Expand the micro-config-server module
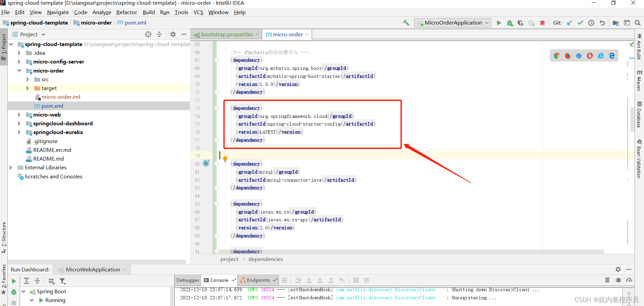 coord(19,62)
